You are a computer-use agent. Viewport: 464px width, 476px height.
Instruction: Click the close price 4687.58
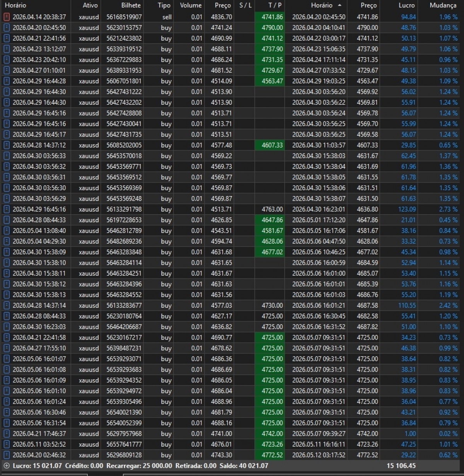pyautogui.click(x=367, y=305)
